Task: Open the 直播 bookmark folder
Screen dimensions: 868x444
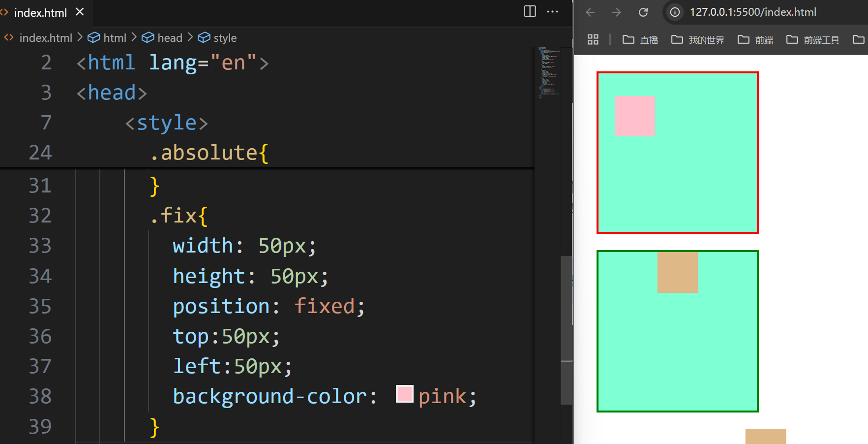Action: pos(640,40)
